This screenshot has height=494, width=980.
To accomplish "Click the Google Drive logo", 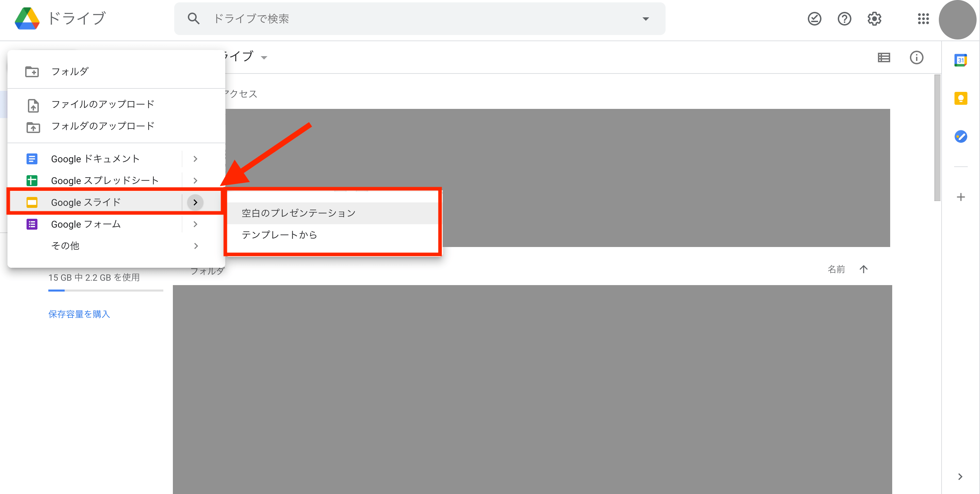I will (x=27, y=18).
